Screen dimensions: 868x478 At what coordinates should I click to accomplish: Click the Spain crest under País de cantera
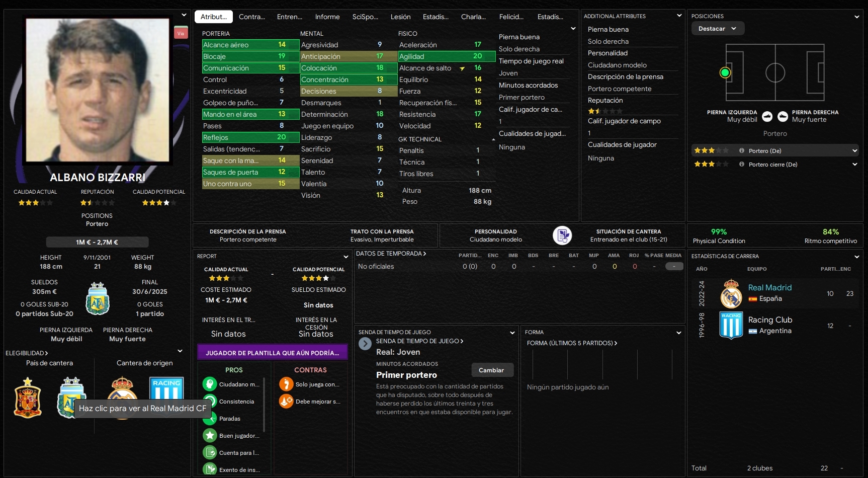point(28,397)
